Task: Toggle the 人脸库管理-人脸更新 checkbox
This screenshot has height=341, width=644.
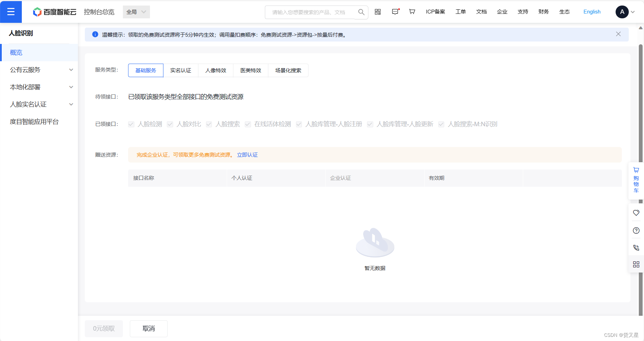Action: pyautogui.click(x=370, y=124)
